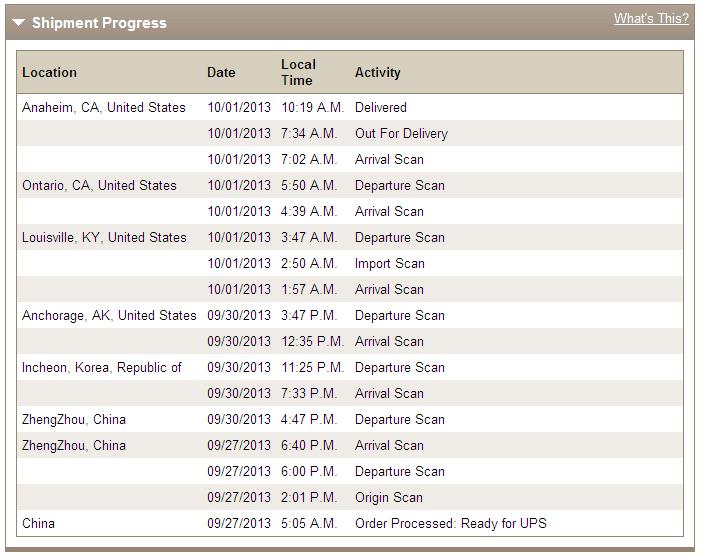Select Anchorage, AK, United States location

(x=109, y=315)
